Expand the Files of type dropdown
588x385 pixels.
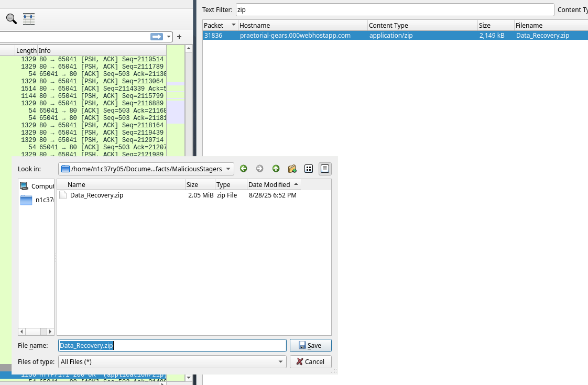(x=281, y=361)
